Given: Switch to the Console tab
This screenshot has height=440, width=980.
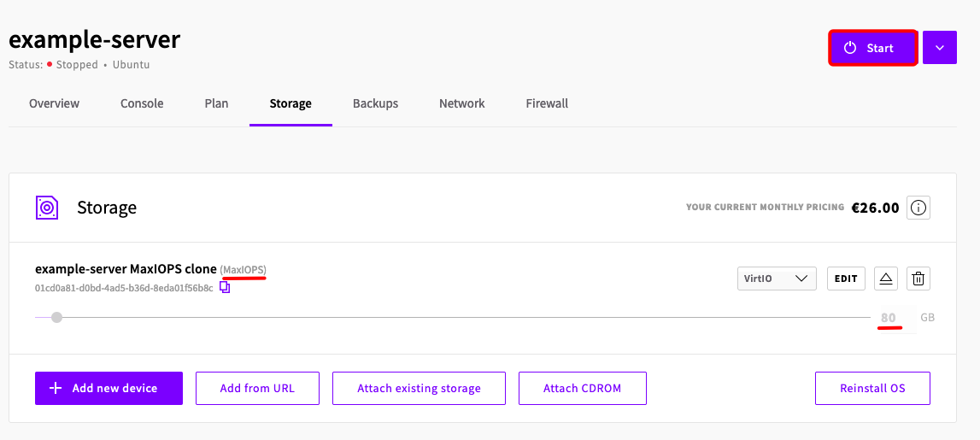Looking at the screenshot, I should point(142,103).
